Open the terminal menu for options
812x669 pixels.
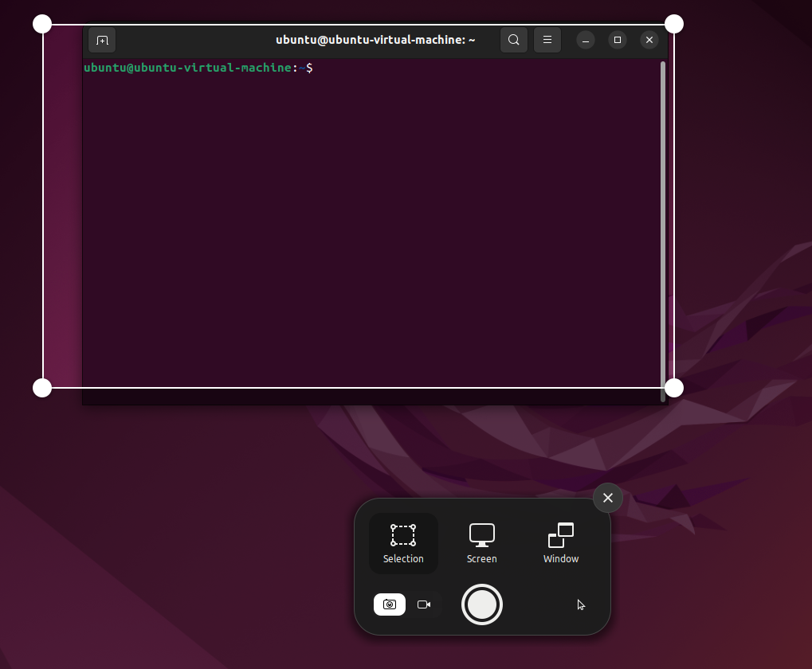[x=547, y=40]
